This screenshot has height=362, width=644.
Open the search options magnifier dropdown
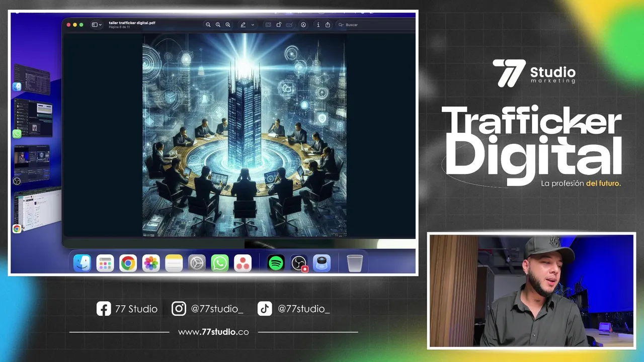click(341, 25)
